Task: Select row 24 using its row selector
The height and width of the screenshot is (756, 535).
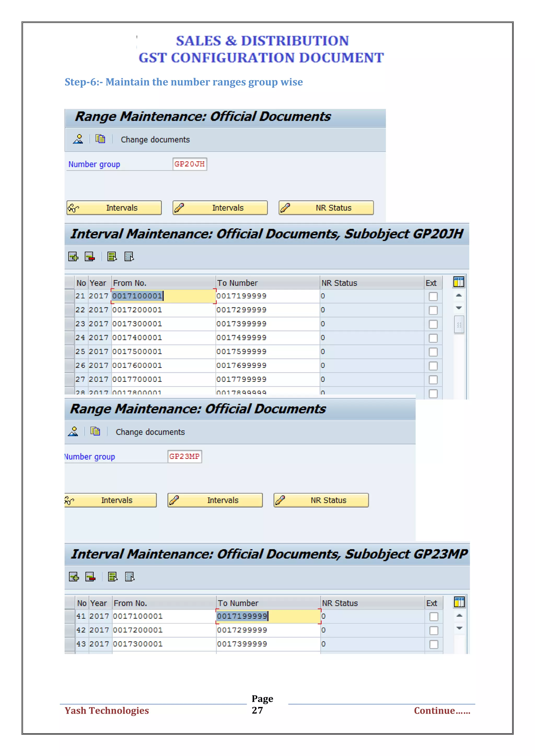Action: coord(69,338)
